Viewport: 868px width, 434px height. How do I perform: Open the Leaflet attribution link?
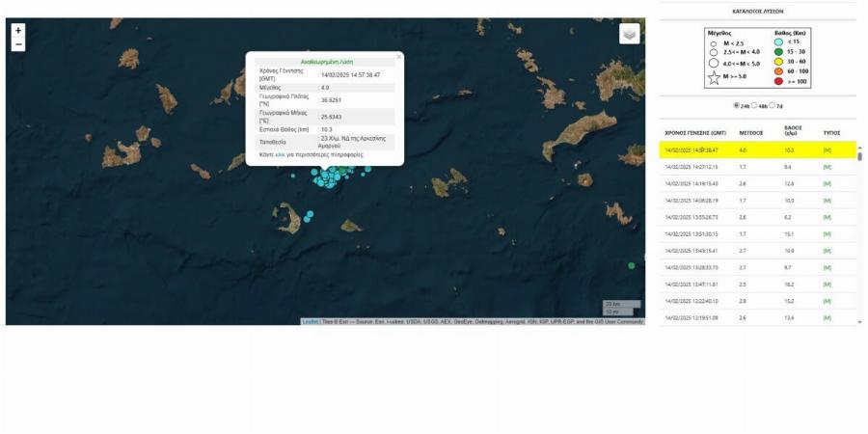(x=310, y=321)
